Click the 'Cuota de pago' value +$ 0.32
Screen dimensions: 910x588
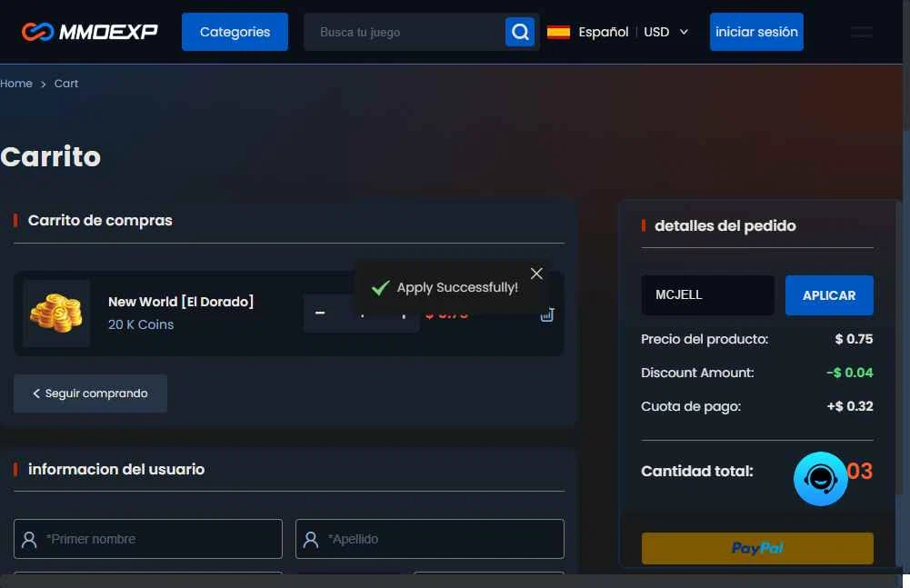click(x=850, y=406)
